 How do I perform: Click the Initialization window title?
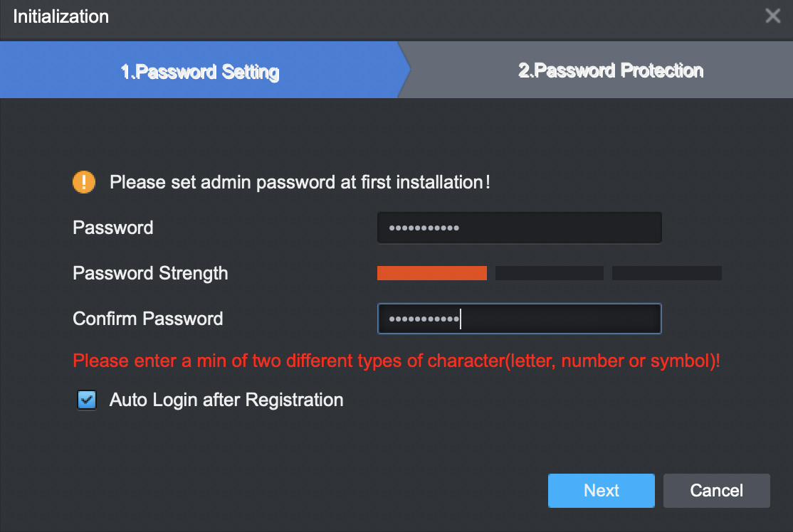coord(61,16)
